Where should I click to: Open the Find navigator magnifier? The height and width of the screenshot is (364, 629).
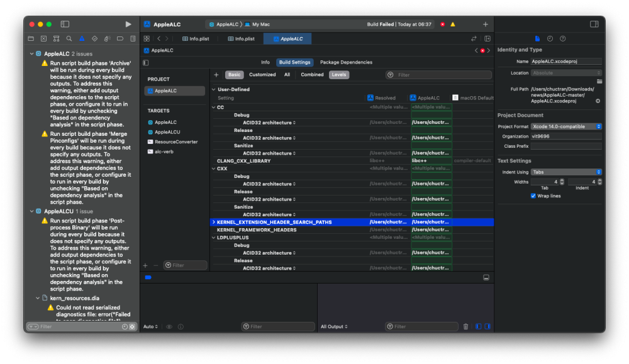[69, 39]
